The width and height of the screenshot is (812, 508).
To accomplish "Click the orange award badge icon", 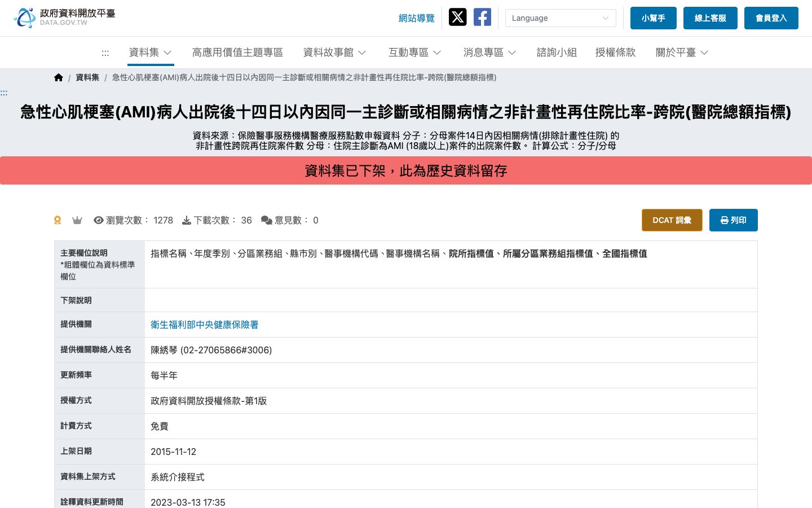I will tap(58, 220).
